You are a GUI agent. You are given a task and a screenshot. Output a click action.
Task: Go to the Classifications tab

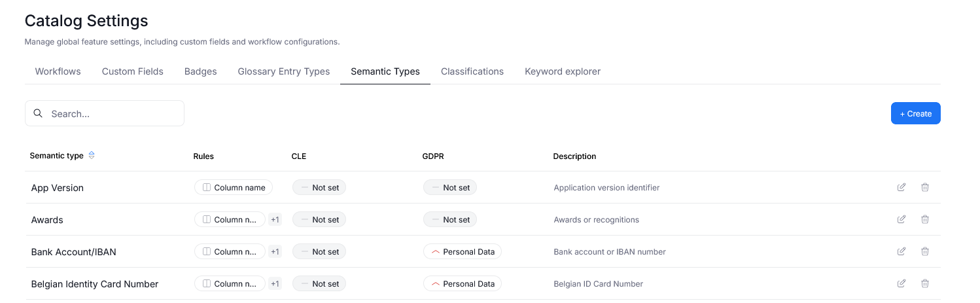pyautogui.click(x=472, y=71)
